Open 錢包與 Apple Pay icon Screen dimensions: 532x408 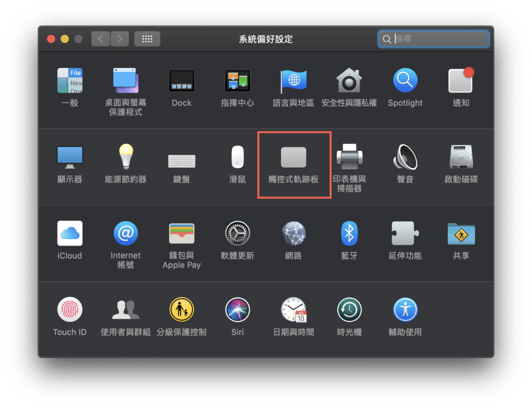point(182,233)
